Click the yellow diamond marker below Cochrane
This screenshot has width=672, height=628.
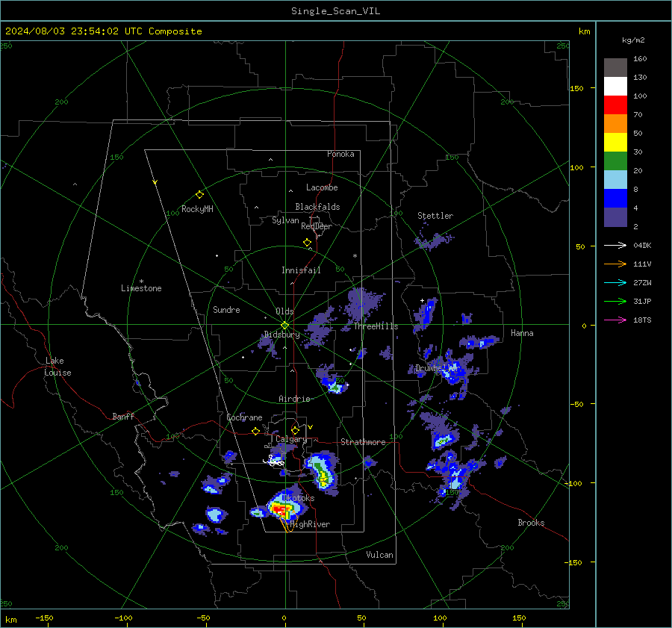click(x=256, y=431)
